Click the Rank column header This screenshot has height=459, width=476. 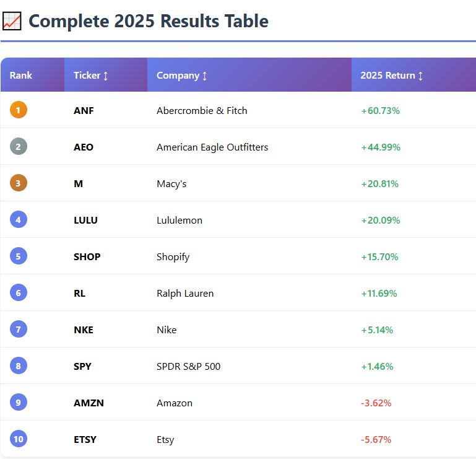21,76
